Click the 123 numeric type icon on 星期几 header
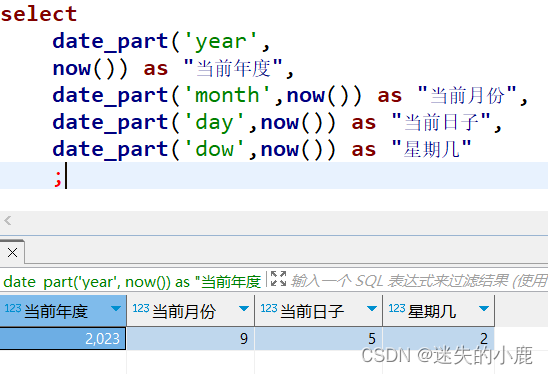Viewport: 548px width, 374px height. [x=397, y=308]
